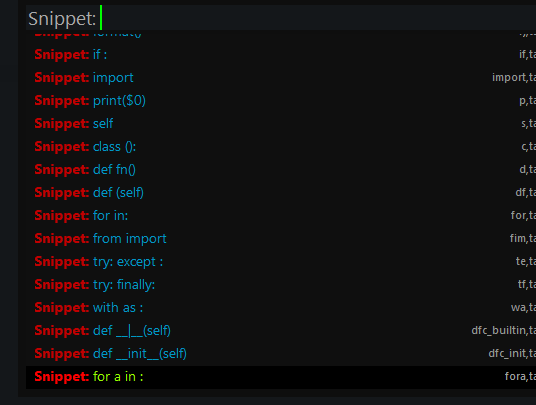The width and height of the screenshot is (536, 405).
Task: Select the 'try: finally:' snippet
Action: (281, 284)
